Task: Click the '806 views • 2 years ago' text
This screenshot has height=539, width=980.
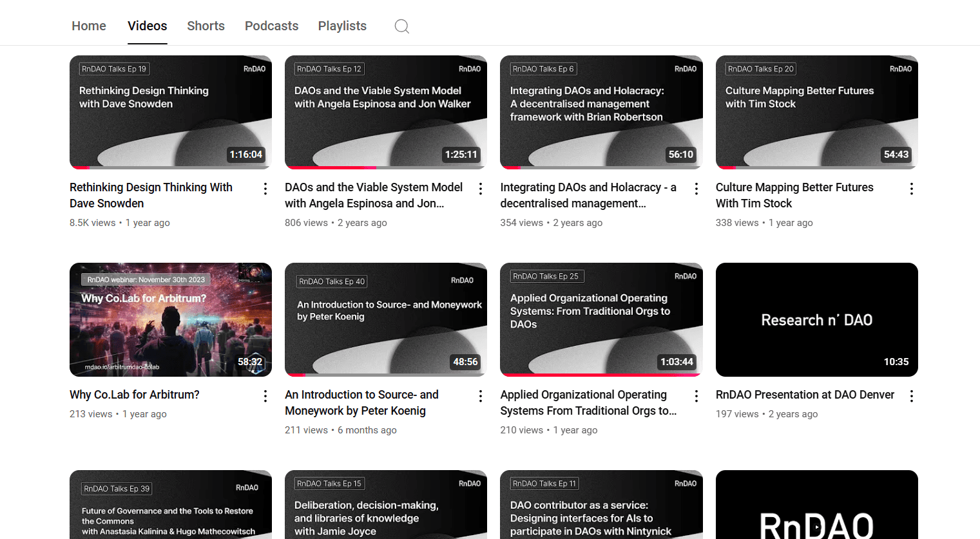Action: (x=336, y=223)
